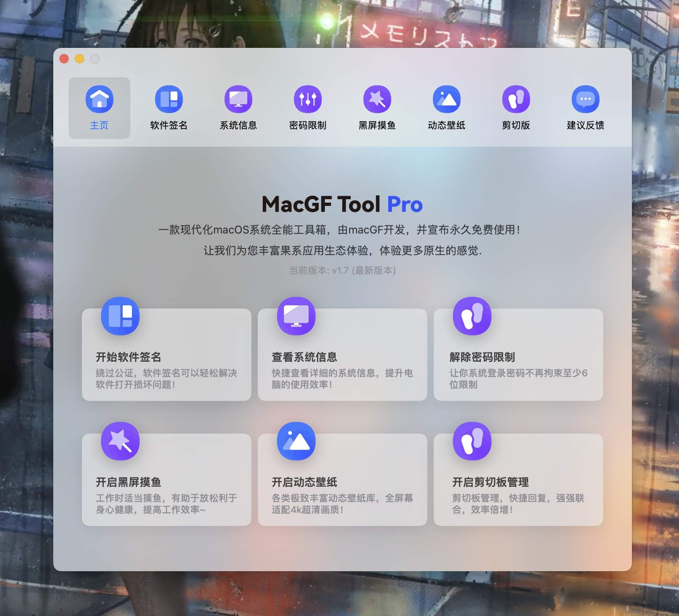Open 系统信息 via its monitor icon

[x=238, y=99]
